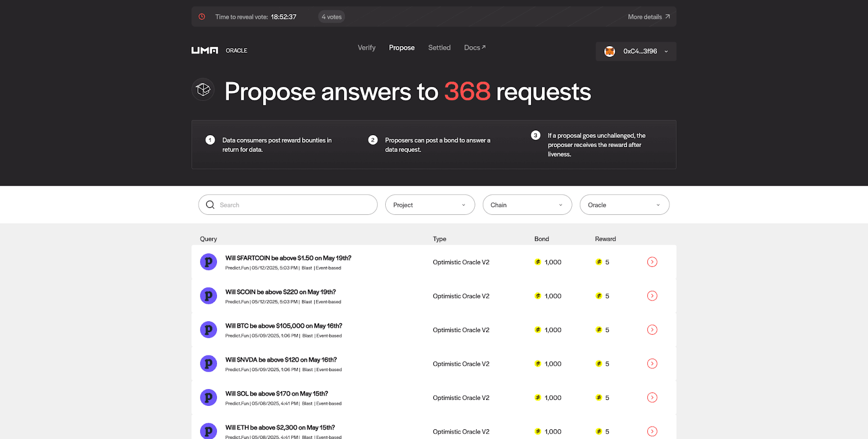Click Predict.Fun icon on the $NVDA row
This screenshot has height=439, width=868.
pyautogui.click(x=208, y=364)
